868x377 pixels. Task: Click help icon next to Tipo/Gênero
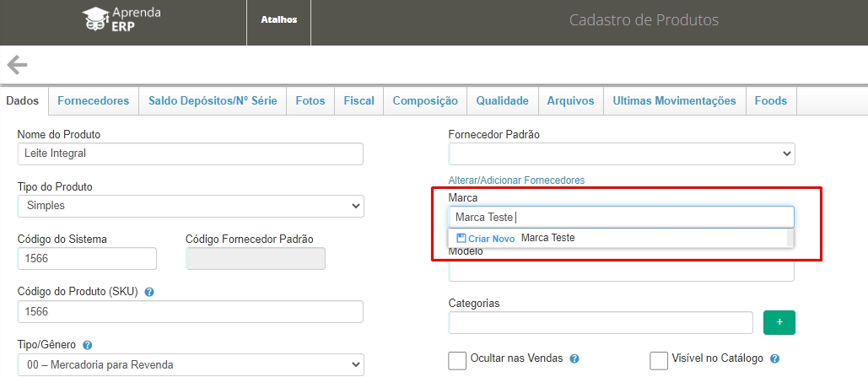pos(88,345)
